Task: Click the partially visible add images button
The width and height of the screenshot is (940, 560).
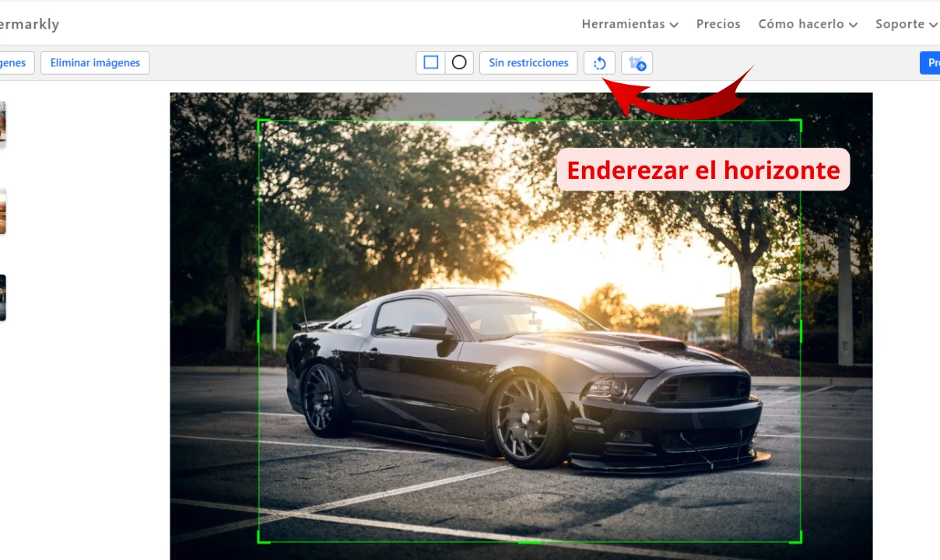Action: (x=16, y=63)
